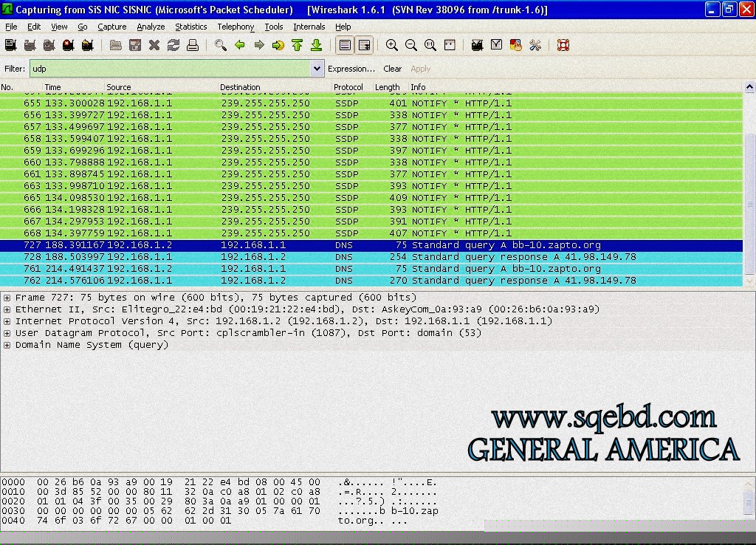This screenshot has height=545, width=756.
Task: Open the Statistics menu
Action: [x=190, y=27]
